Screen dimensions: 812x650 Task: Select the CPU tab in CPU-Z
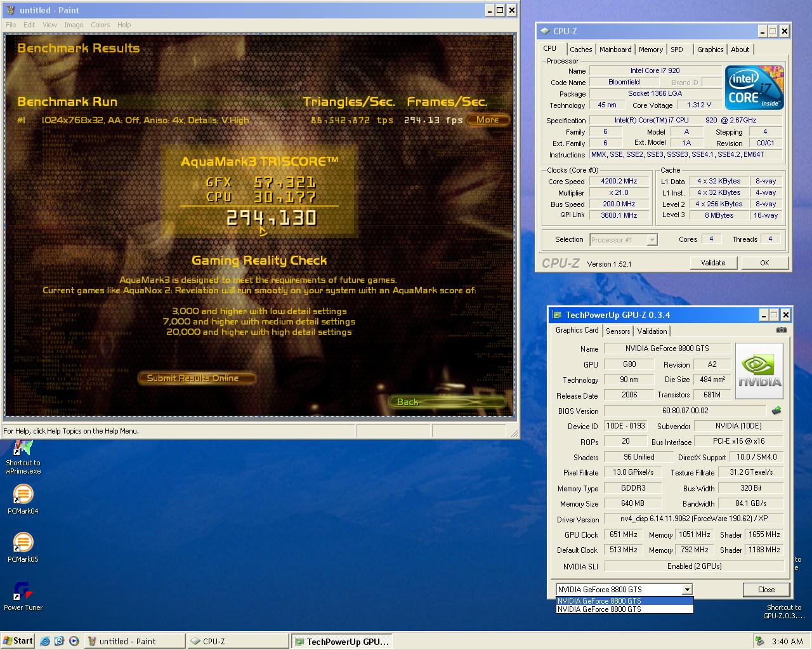(550, 49)
